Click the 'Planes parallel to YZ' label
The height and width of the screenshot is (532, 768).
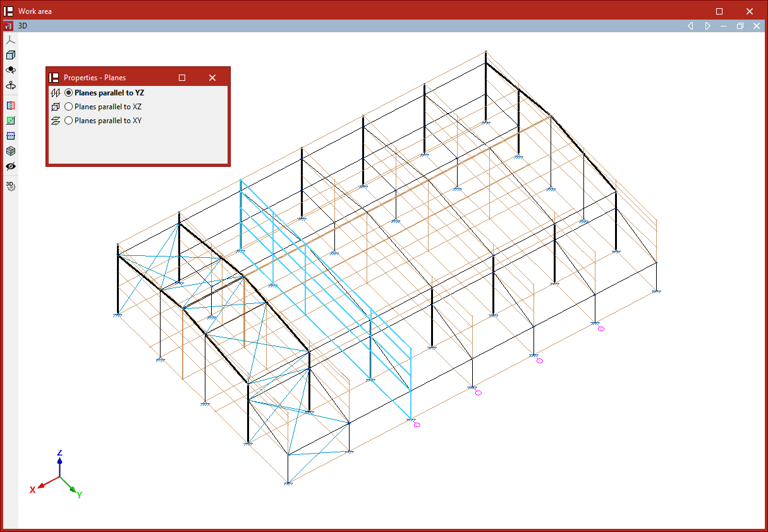pyautogui.click(x=109, y=93)
